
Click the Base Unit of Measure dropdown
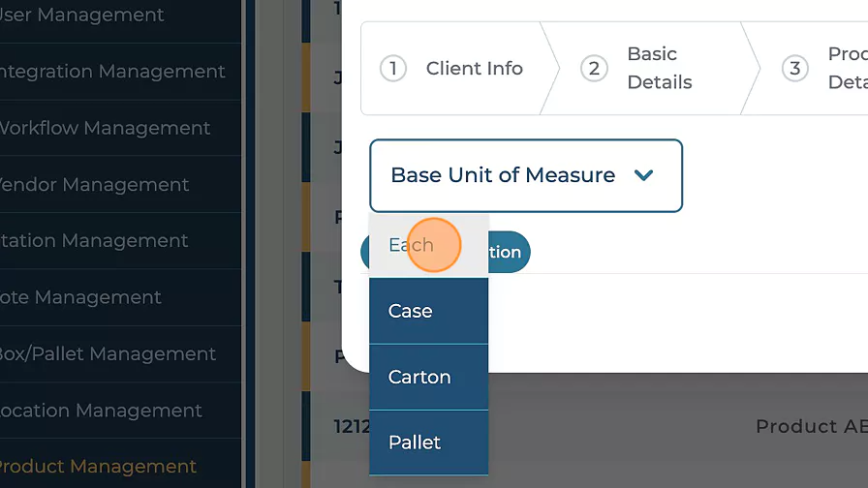pyautogui.click(x=503, y=175)
